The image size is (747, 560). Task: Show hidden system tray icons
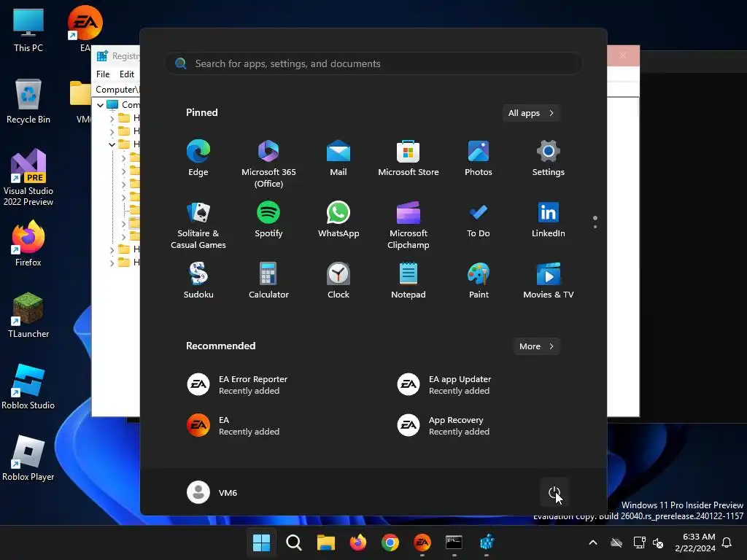coord(592,542)
